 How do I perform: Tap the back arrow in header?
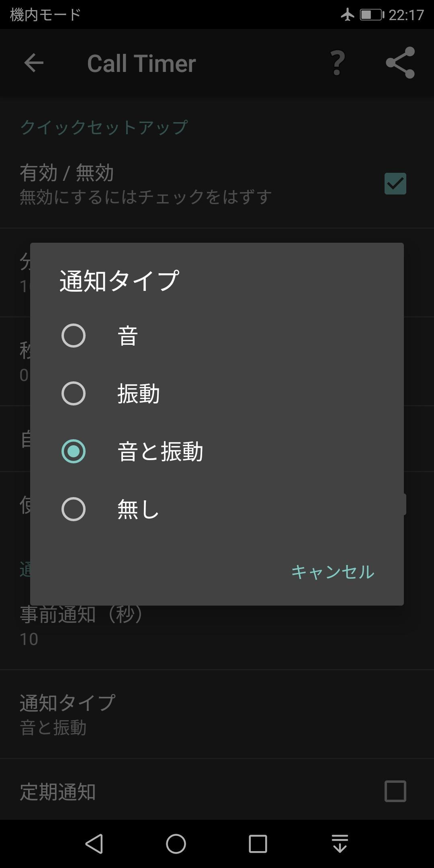pyautogui.click(x=34, y=63)
